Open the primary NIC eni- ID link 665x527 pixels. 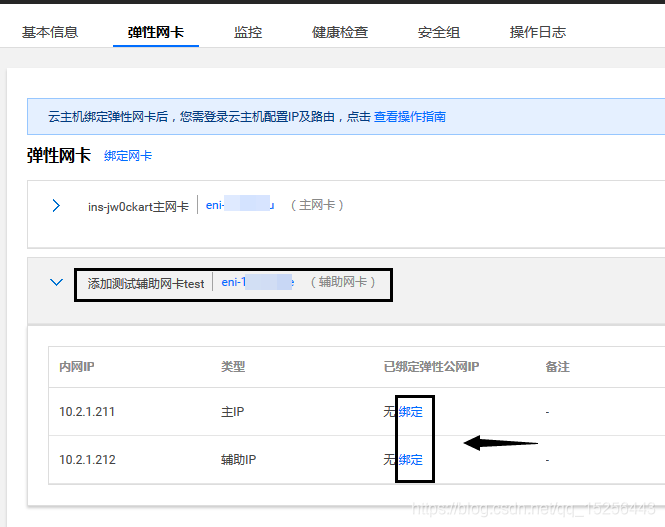[240, 205]
